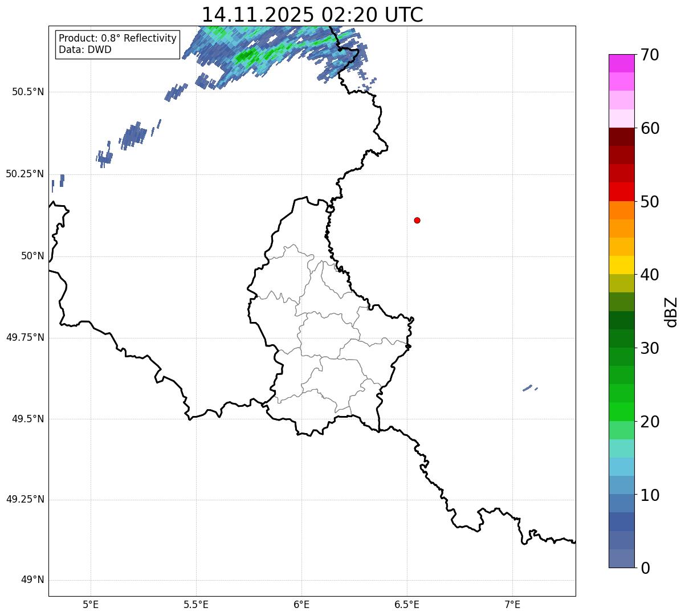The image size is (685, 616).
Task: Click the orange colorbar segment below 50
Action: pos(621,210)
